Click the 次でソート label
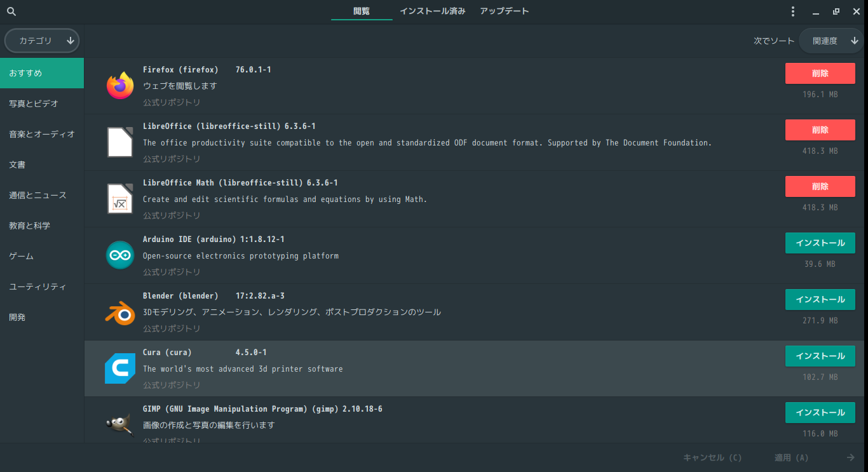The height and width of the screenshot is (472, 868). pos(774,41)
